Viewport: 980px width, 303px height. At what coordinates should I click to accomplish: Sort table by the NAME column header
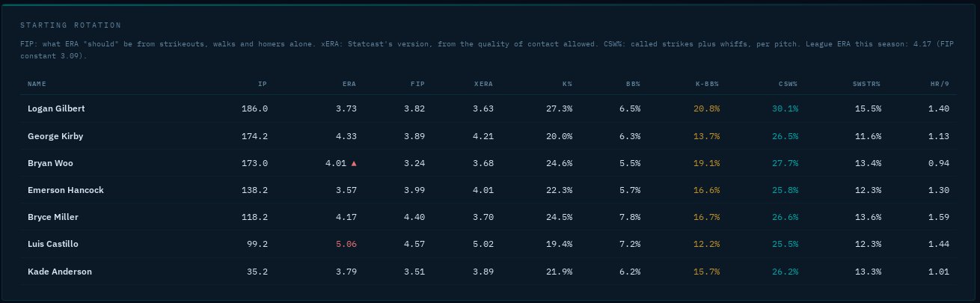[x=37, y=84]
